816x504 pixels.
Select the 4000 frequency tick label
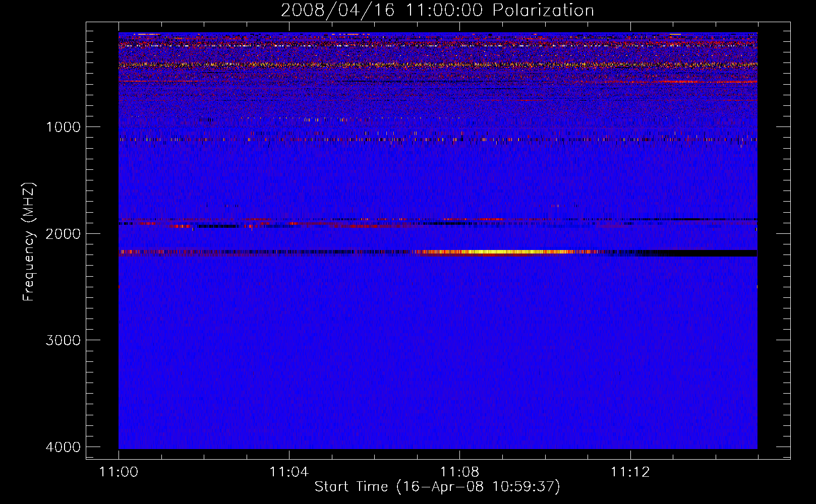(63, 447)
